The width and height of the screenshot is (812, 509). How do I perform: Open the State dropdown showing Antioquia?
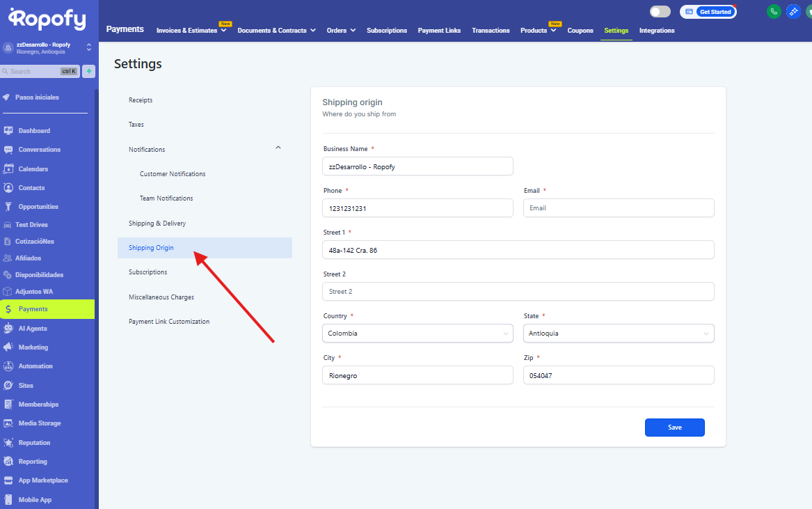(x=619, y=334)
